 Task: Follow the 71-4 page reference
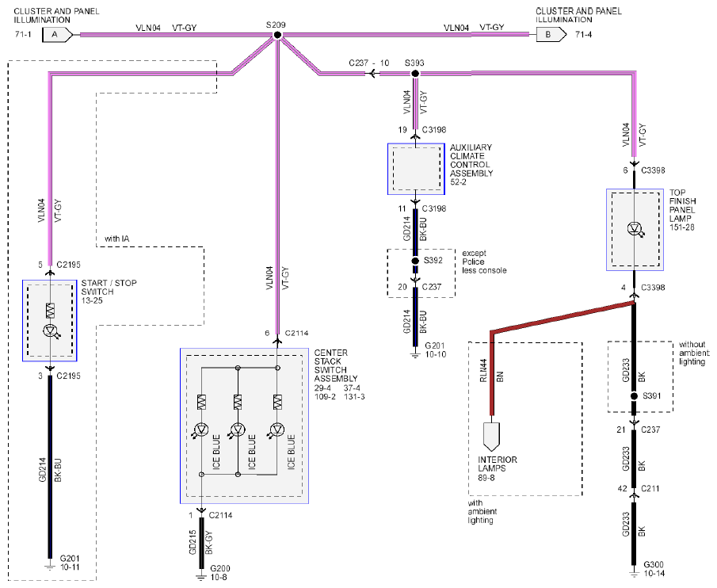[583, 34]
